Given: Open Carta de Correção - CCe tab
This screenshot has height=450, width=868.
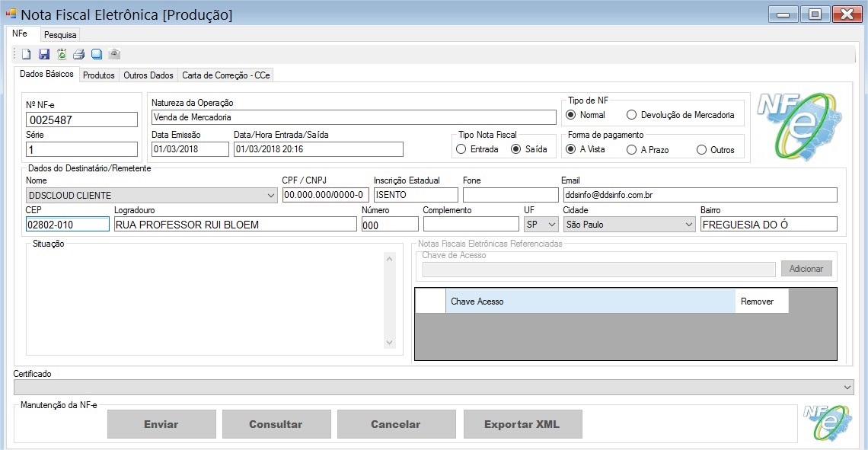Looking at the screenshot, I should tap(226, 75).
